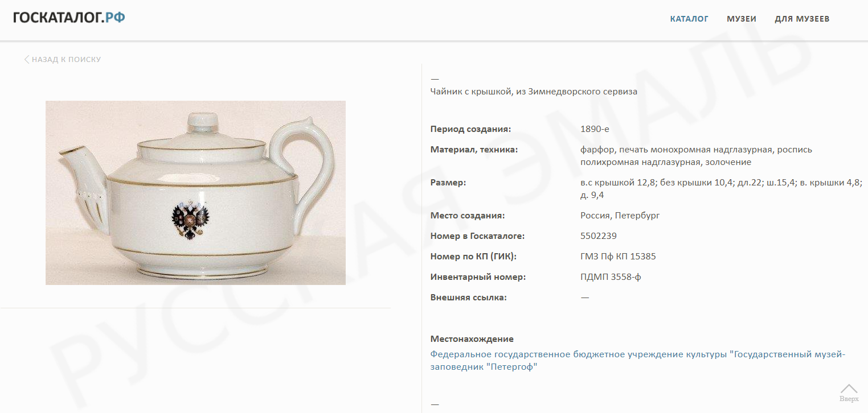Open the Петергоф museum location link
Image resolution: width=868 pixels, height=413 pixels.
click(x=638, y=361)
